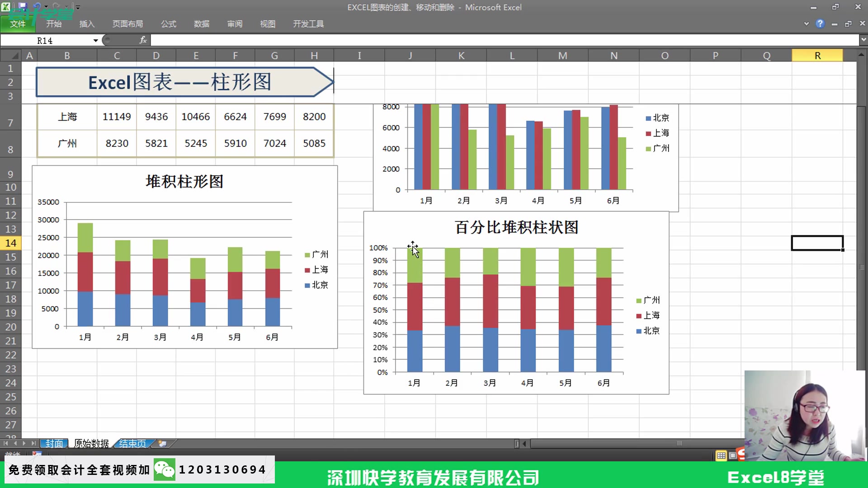Open the green 文件 file button

pyautogui.click(x=18, y=23)
